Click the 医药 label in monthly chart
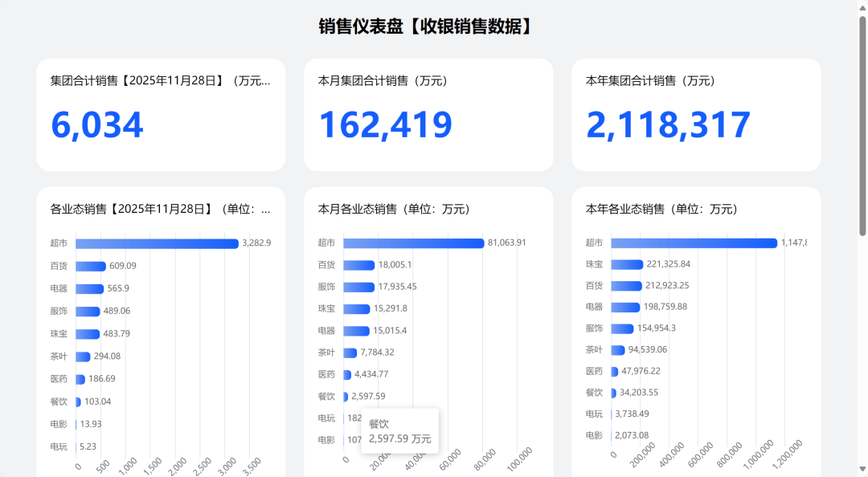 point(326,374)
